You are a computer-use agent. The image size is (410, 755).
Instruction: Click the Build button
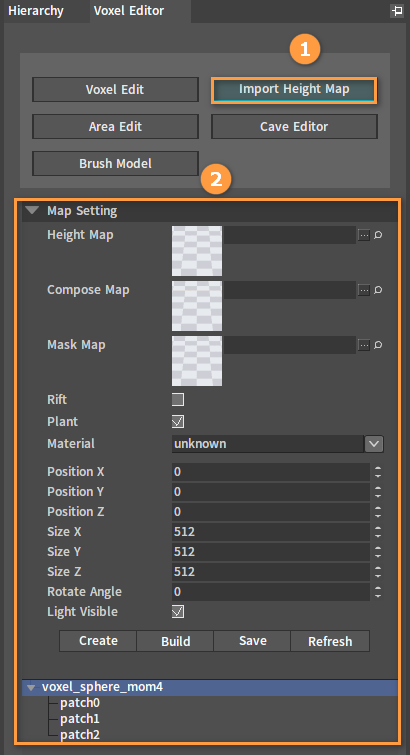175,641
